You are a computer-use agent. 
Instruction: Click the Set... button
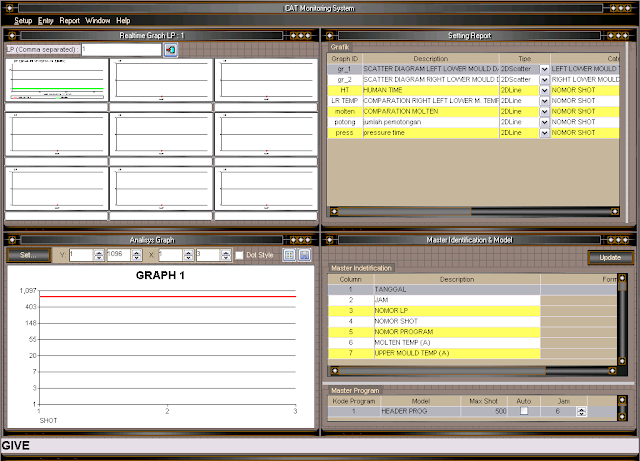tap(29, 255)
